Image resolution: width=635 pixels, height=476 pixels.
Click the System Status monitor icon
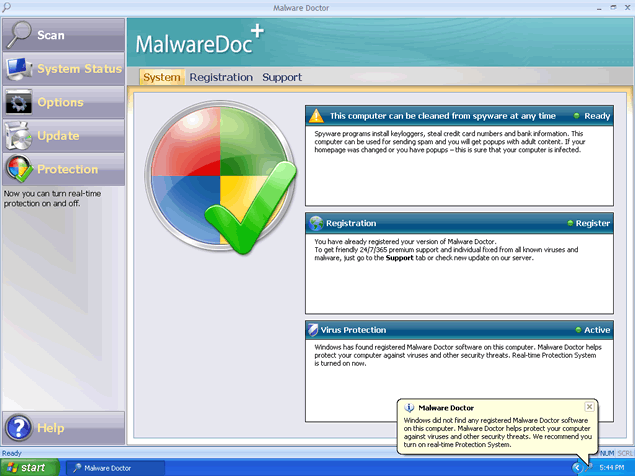tap(19, 69)
